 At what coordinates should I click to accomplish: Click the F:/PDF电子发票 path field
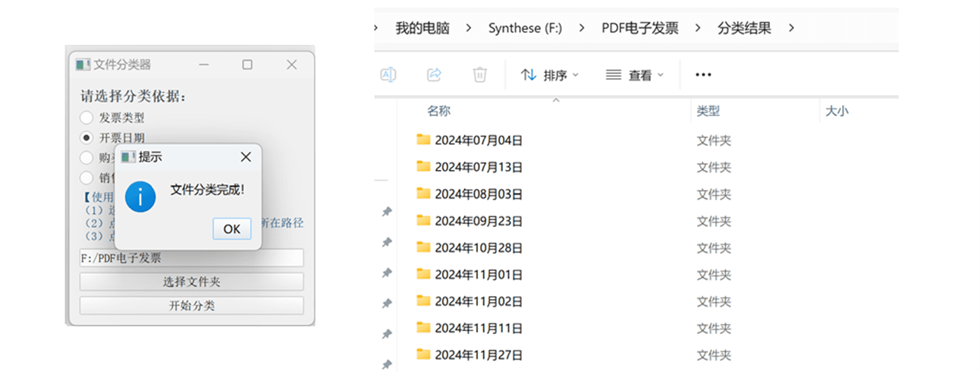(192, 258)
